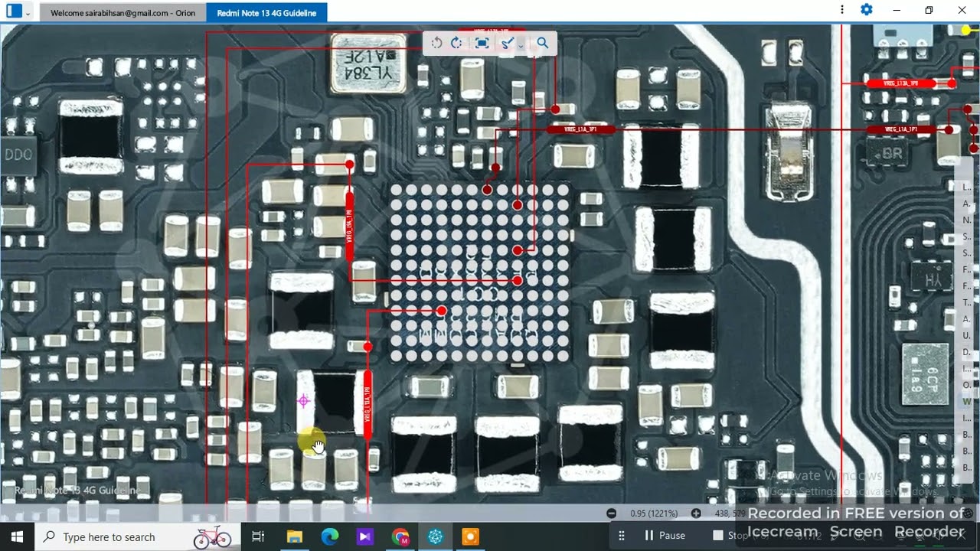Select the O.. entry in side list
The image size is (980, 551).
tap(967, 385)
